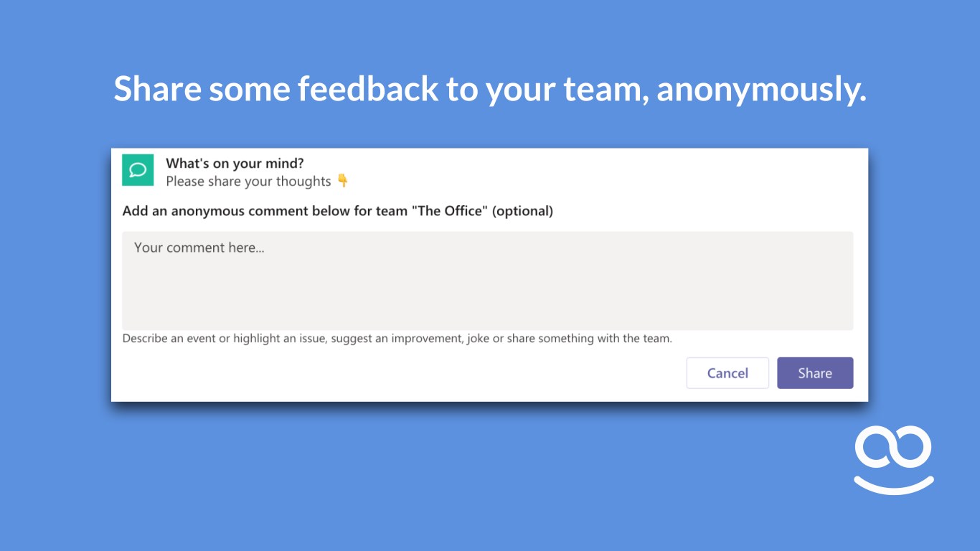Click the white smiley logo

click(x=893, y=460)
